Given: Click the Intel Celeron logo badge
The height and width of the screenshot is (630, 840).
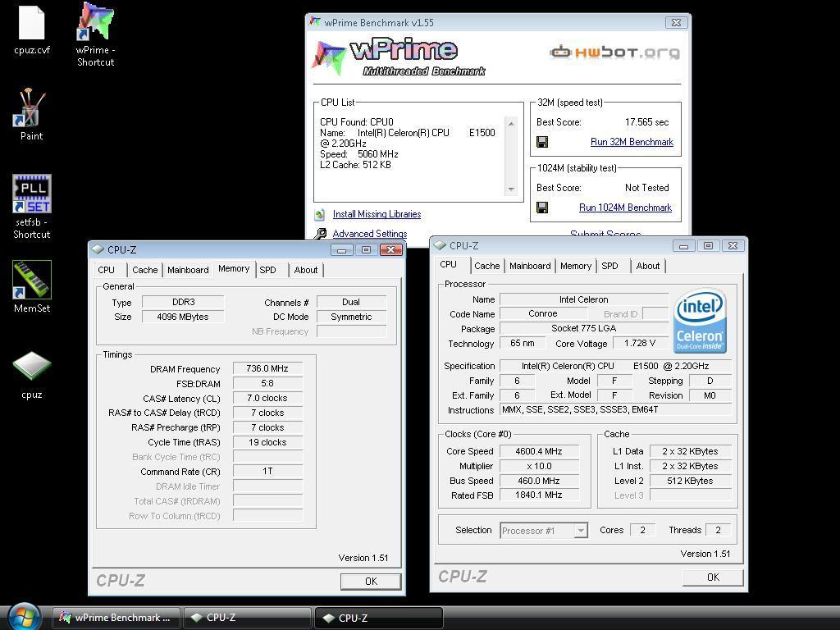Looking at the screenshot, I should click(x=701, y=322).
